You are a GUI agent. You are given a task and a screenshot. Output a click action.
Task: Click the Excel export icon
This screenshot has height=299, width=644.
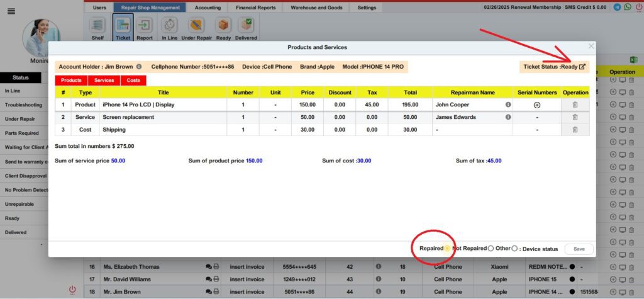(634, 60)
